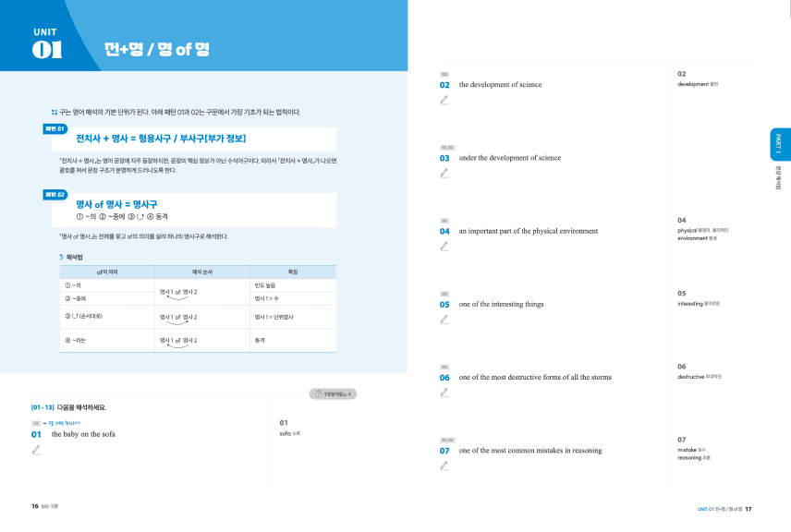The height and width of the screenshot is (532, 791).
Task: Click the 패턴 01 label badge
Action: tap(55, 129)
